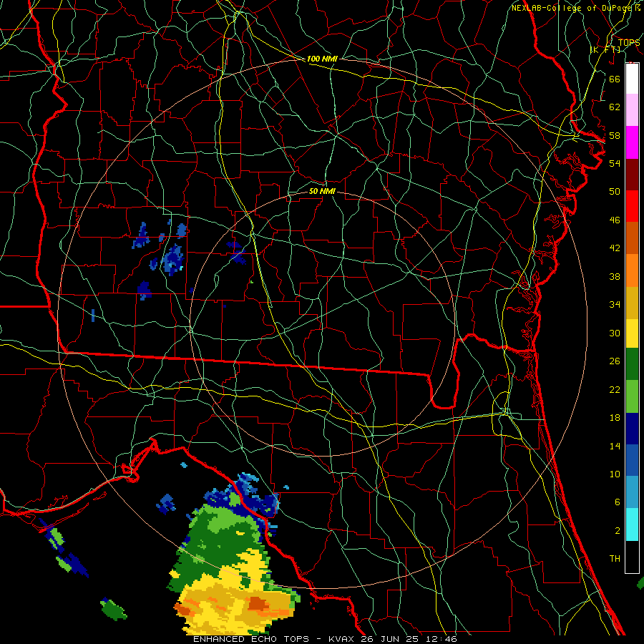Click the legend value "30"
Screen dimensions: 644x644
point(615,333)
